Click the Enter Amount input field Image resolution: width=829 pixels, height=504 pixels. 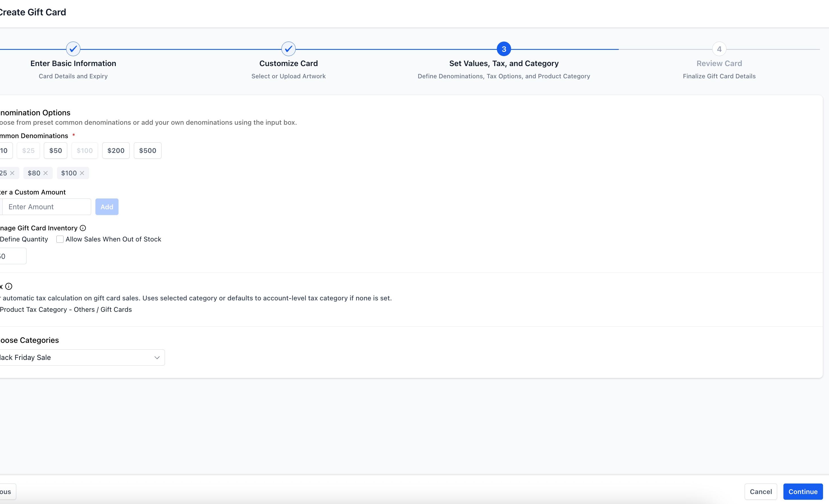pos(46,207)
